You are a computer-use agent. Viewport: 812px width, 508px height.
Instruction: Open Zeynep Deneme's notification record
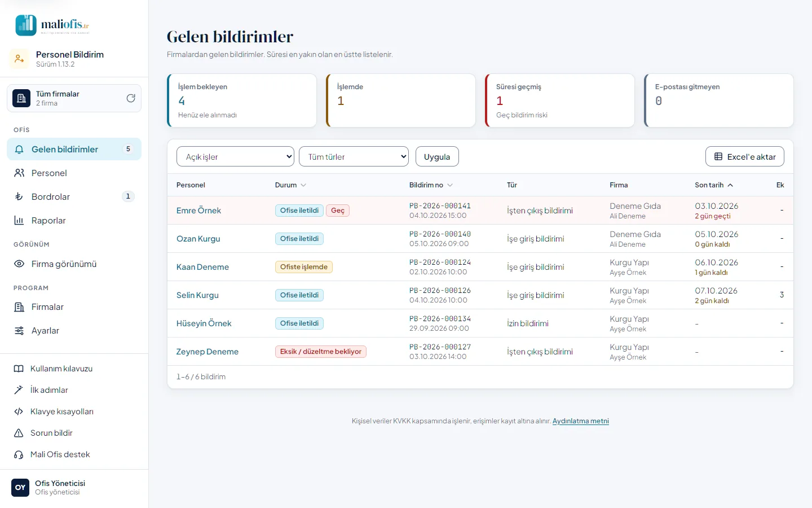pos(208,352)
